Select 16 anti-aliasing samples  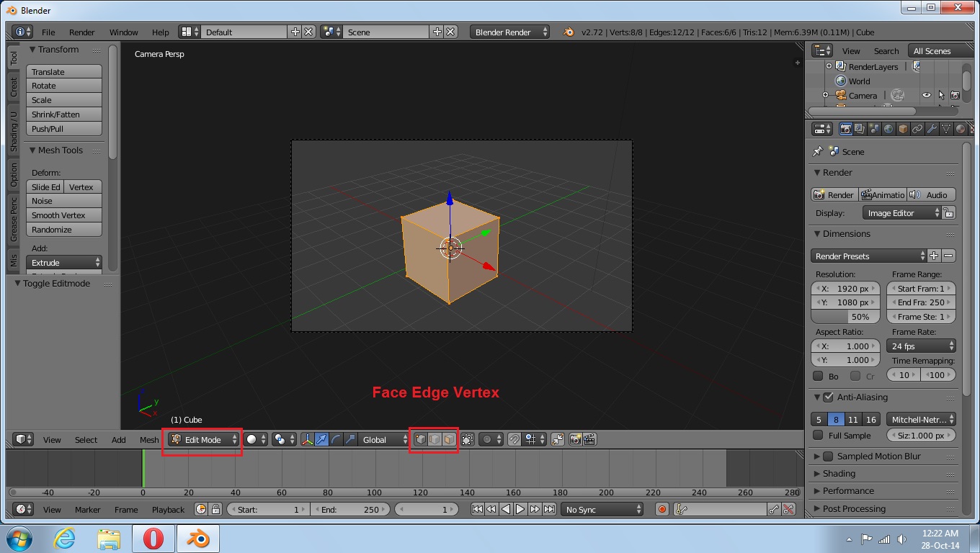(871, 419)
